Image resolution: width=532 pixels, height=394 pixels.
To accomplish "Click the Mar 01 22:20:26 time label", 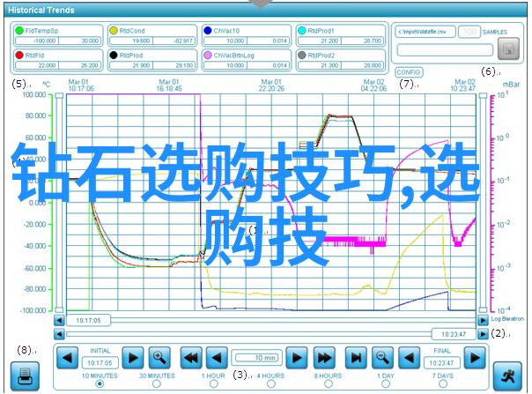I will pyautogui.click(x=271, y=85).
